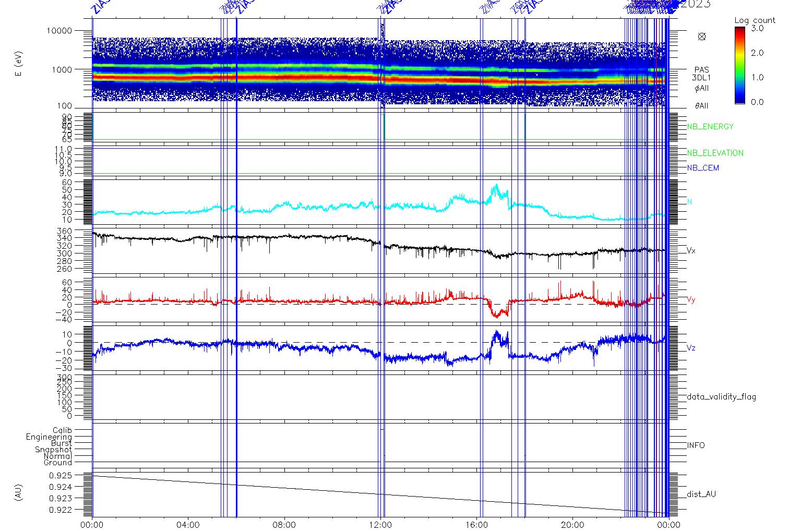Click the Vz positive bump near 17:00
Viewport: 789px width, 532px height.
(x=497, y=336)
